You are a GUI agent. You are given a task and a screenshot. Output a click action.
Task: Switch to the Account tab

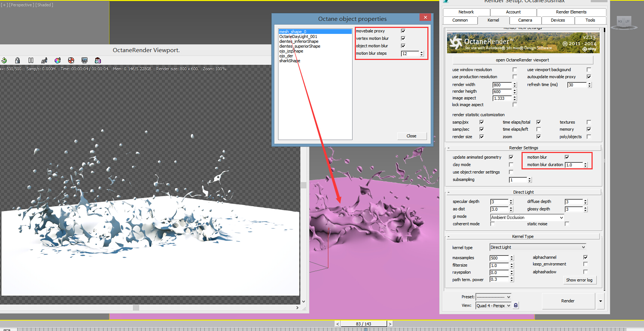pyautogui.click(x=513, y=12)
